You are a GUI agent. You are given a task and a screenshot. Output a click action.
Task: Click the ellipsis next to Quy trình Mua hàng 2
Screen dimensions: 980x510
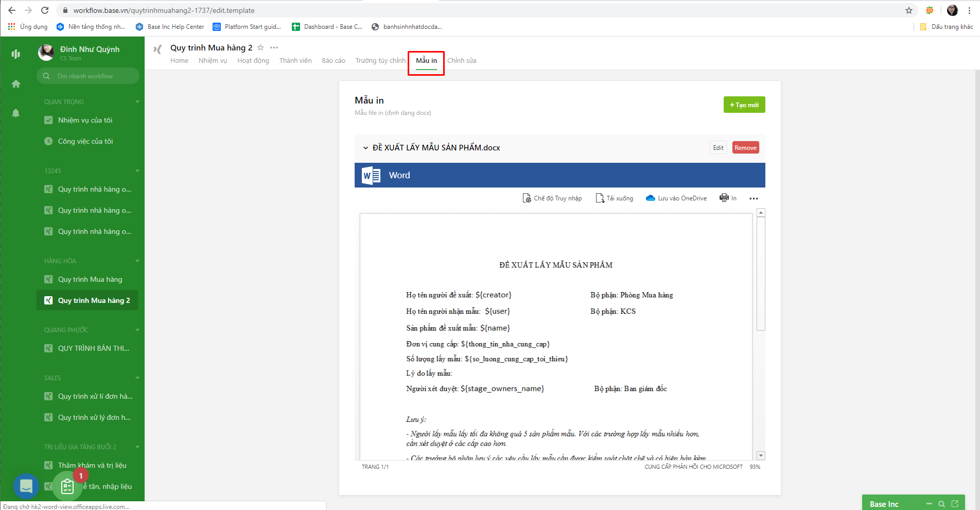click(274, 47)
